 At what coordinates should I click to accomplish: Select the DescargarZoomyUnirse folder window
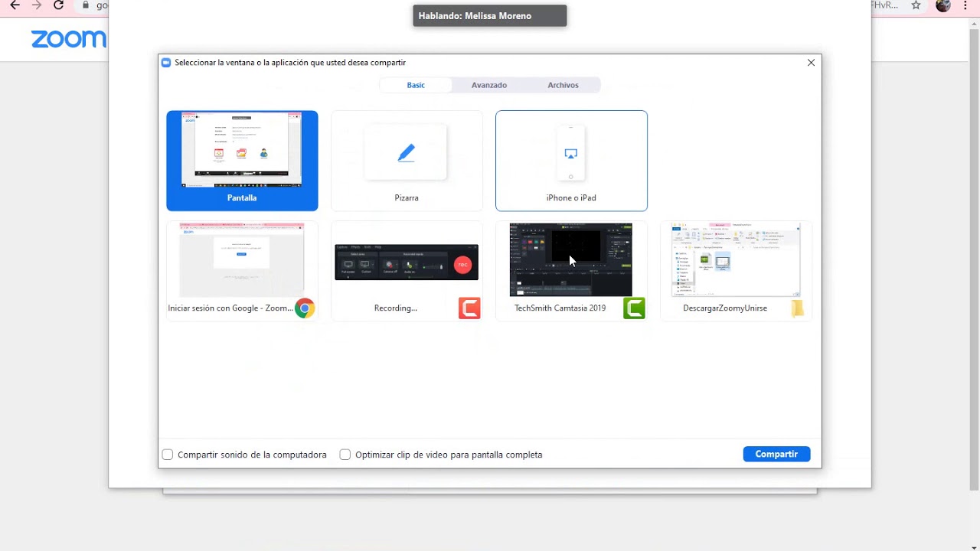click(736, 271)
